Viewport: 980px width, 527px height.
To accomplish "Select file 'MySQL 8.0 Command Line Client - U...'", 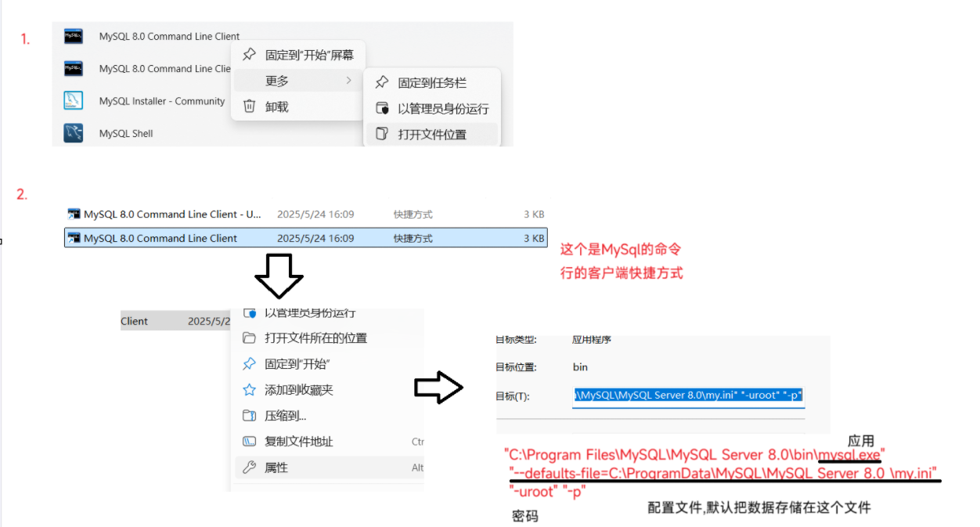I will point(172,214).
